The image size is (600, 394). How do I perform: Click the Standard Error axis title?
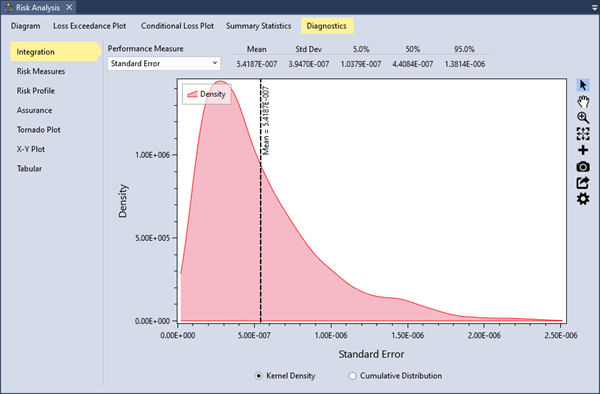[371, 354]
